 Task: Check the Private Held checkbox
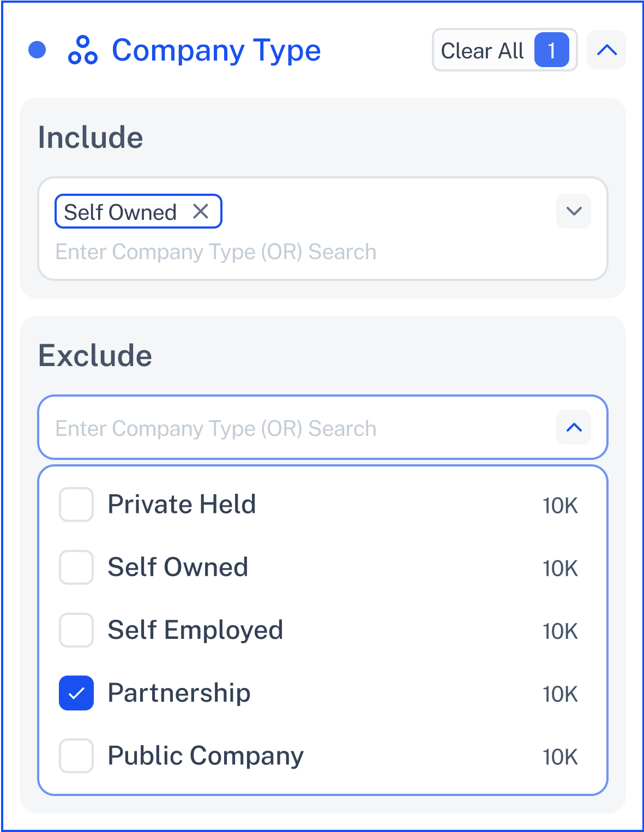(76, 505)
